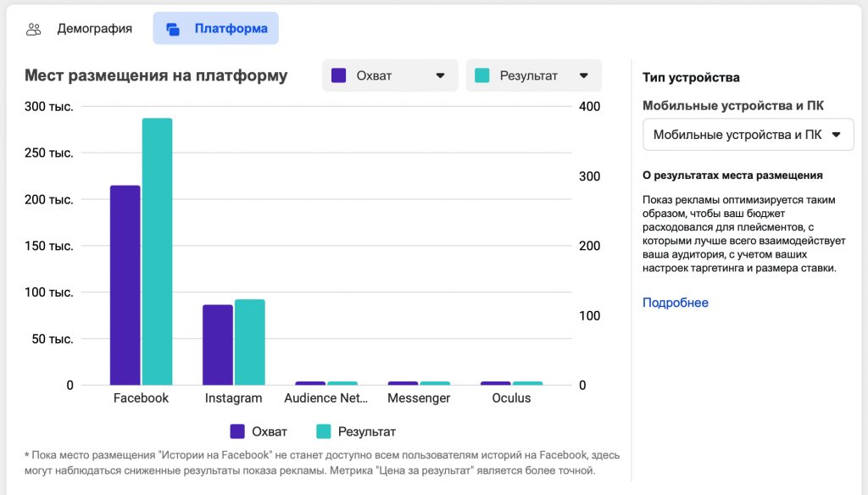Click the Oculus axis label
This screenshot has height=495, width=868.
click(x=511, y=398)
